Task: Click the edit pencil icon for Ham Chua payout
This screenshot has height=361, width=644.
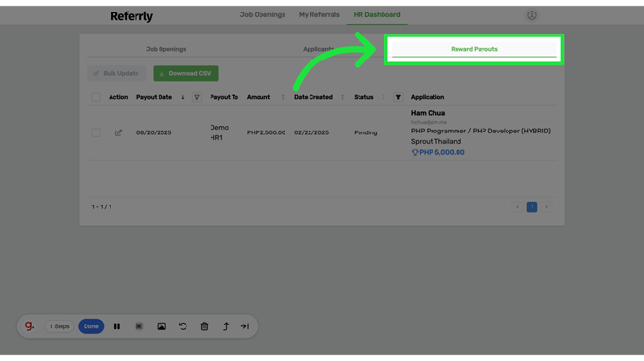Action: 118,132
